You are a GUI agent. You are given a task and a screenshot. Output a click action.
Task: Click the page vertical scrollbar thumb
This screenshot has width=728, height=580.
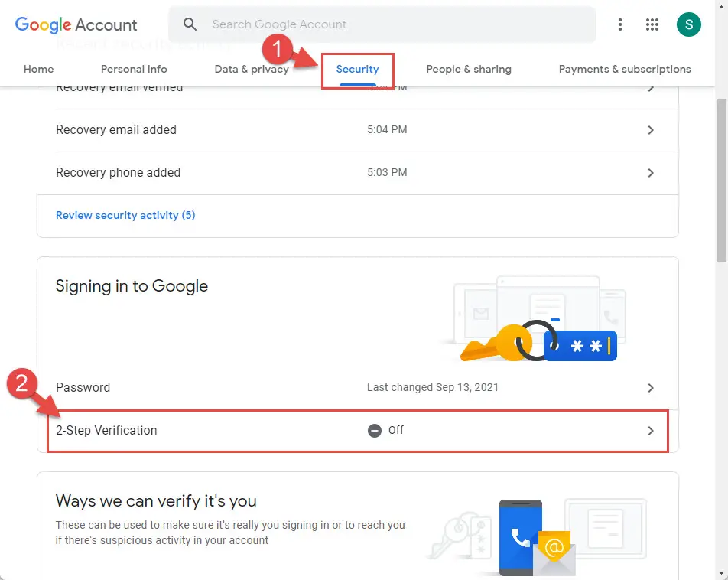pyautogui.click(x=721, y=181)
